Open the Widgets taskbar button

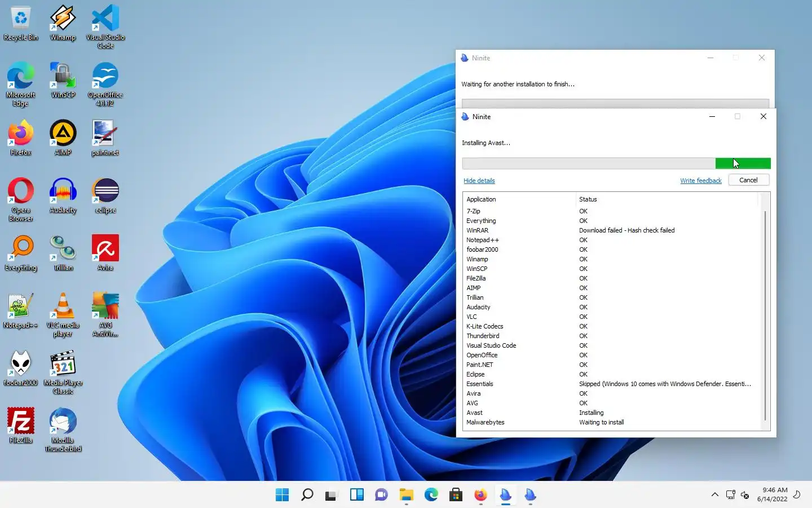(356, 495)
